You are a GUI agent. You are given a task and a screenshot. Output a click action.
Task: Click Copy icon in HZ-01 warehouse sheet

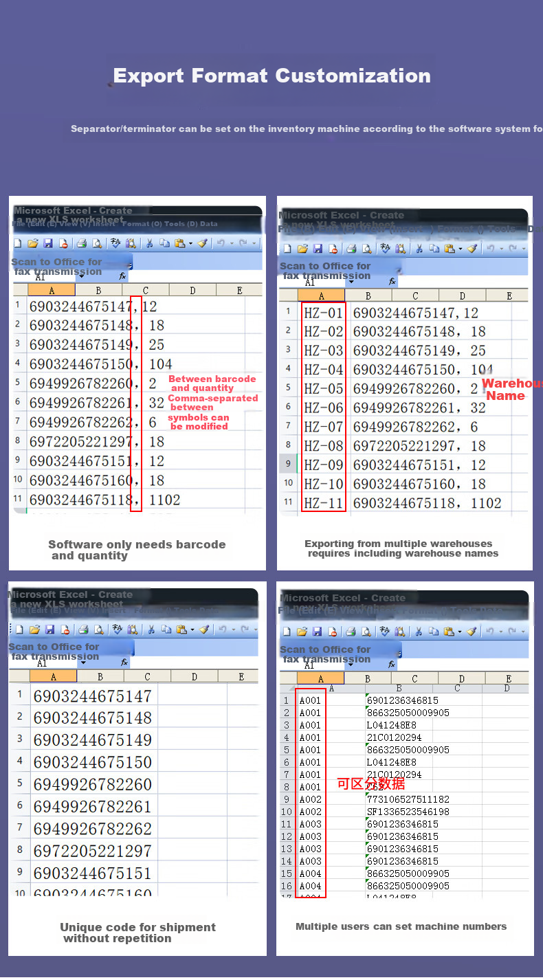tap(434, 249)
